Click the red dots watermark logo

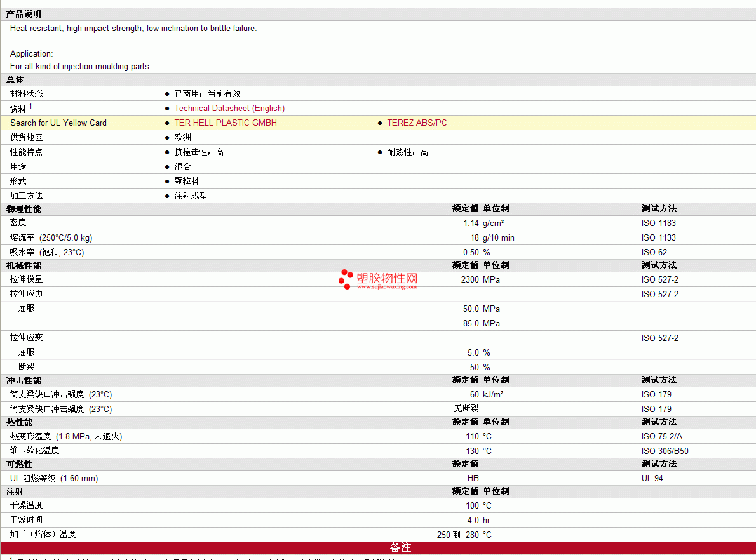346,279
